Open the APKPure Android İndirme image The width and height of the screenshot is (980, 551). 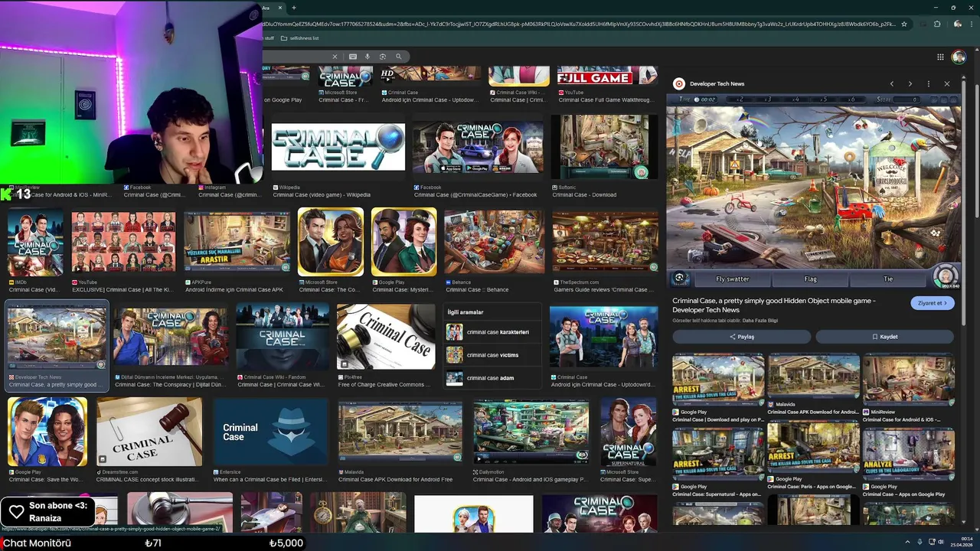237,242
